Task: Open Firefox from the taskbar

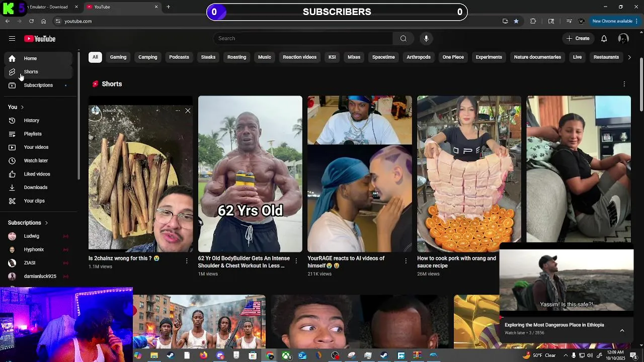Action: (203, 355)
